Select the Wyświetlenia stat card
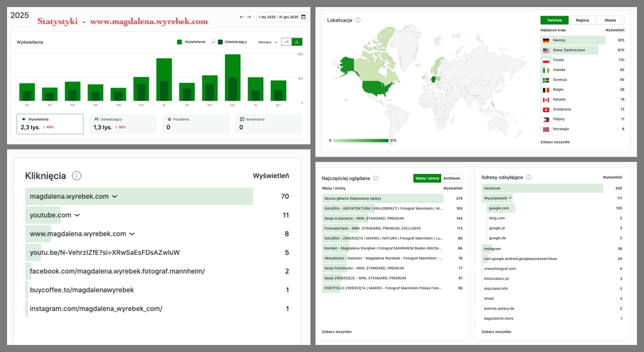Viewport: 644px width, 352px height. [50, 124]
